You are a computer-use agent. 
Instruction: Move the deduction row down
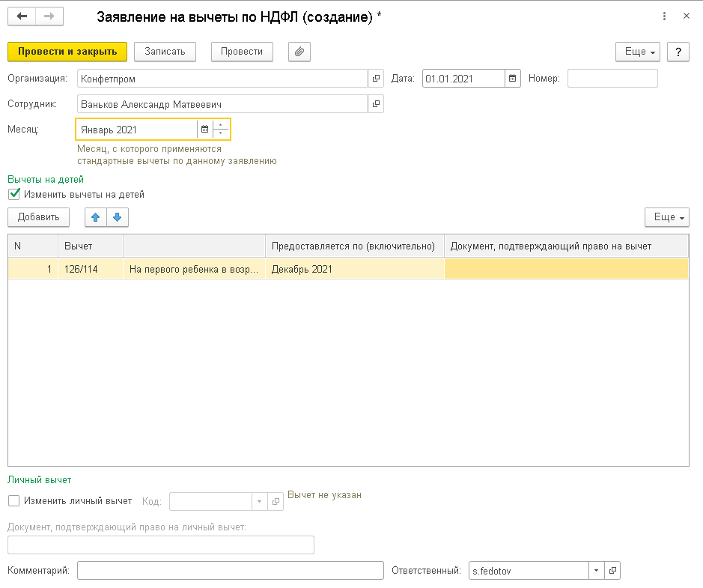tap(118, 217)
